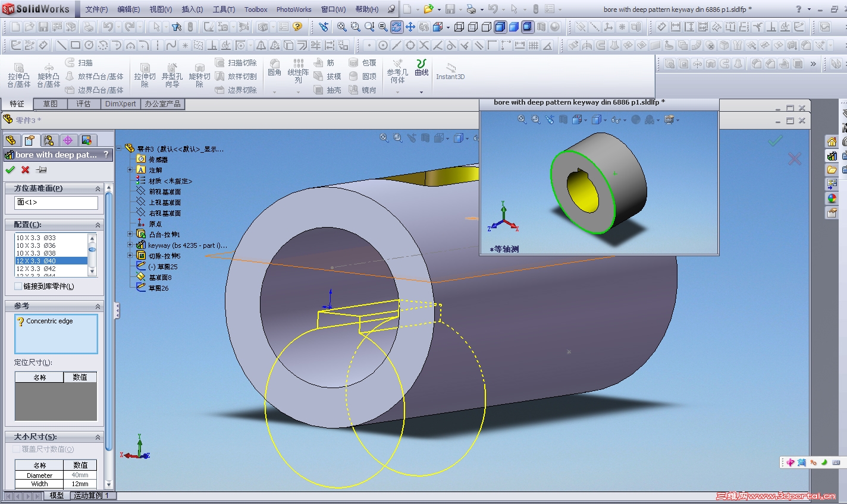Open help for the bore with deep pattern panel
This screenshot has height=504, width=847.
coord(106,155)
